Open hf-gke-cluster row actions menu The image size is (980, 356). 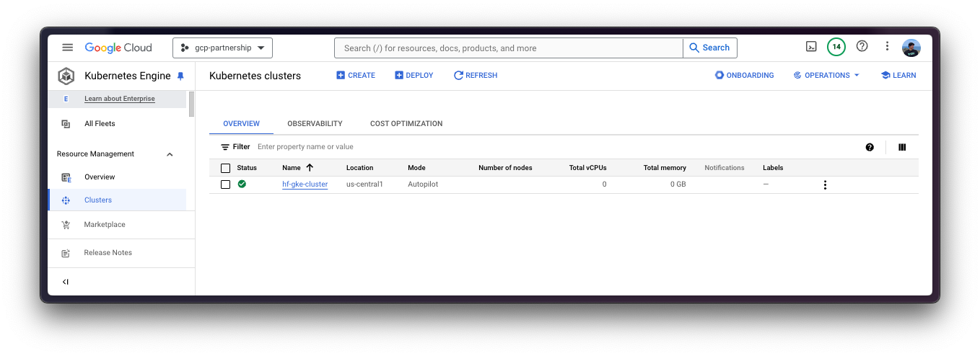(825, 185)
